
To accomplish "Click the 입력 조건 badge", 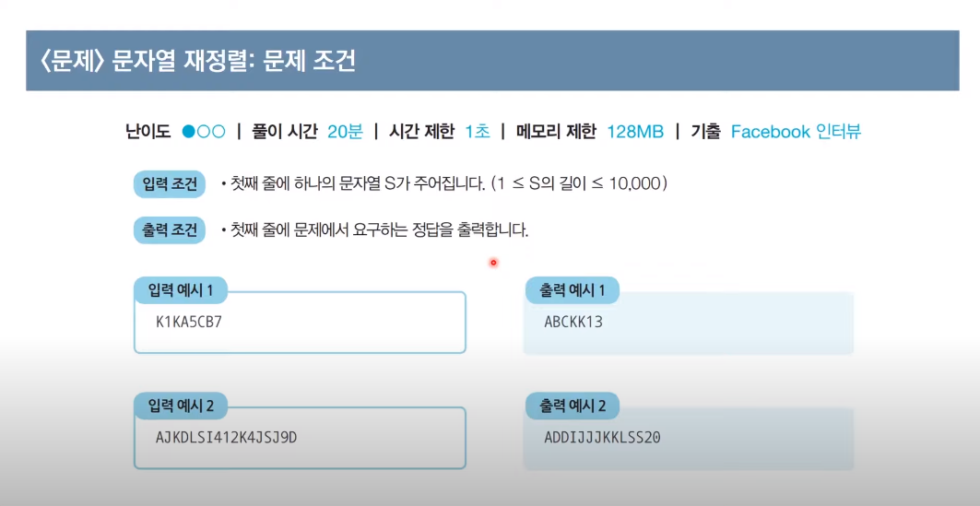I will pos(170,184).
